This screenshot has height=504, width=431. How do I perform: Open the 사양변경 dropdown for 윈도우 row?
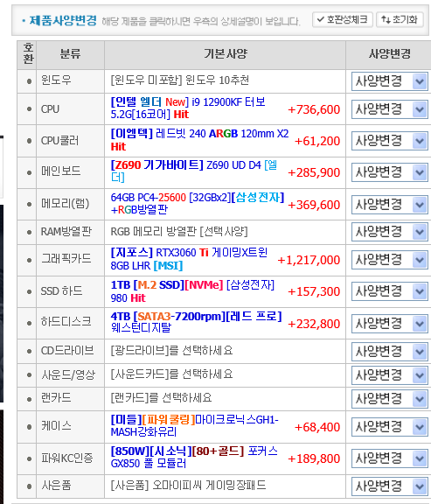389,81
